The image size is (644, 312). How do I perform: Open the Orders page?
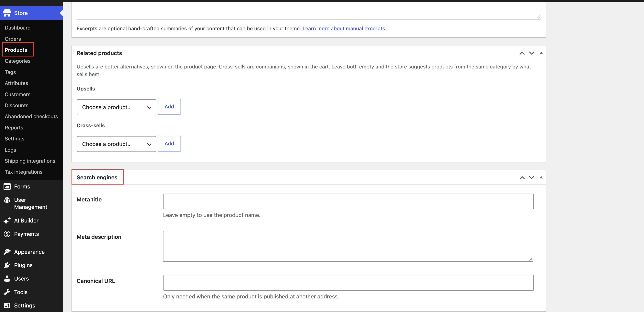(13, 39)
